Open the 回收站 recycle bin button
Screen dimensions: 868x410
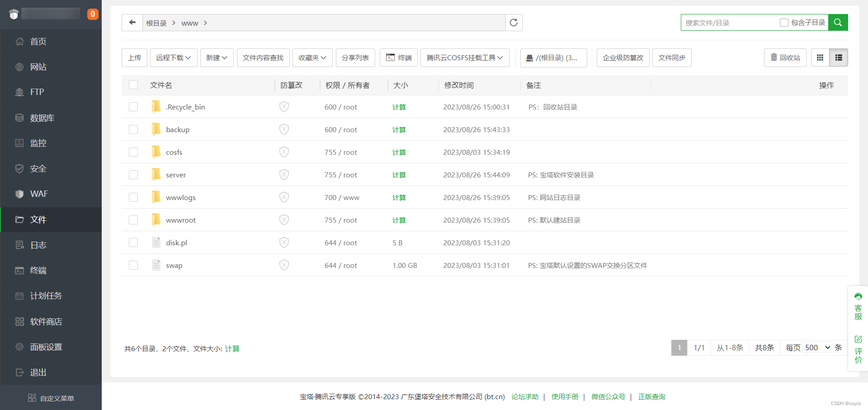(785, 57)
